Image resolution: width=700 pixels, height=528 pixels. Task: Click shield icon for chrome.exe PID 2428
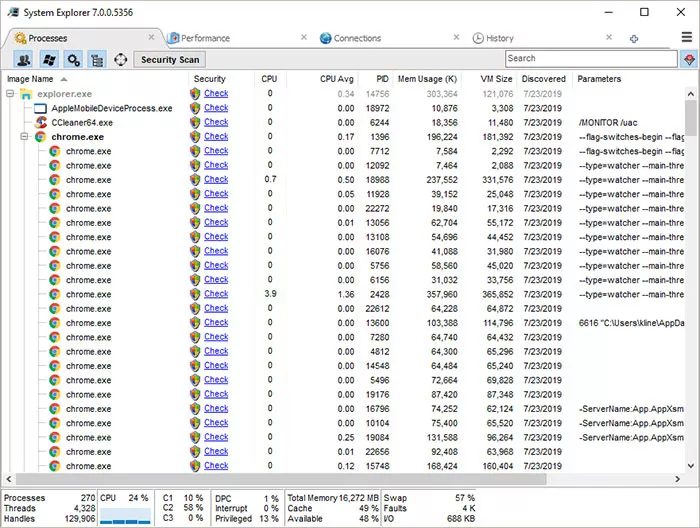click(195, 294)
